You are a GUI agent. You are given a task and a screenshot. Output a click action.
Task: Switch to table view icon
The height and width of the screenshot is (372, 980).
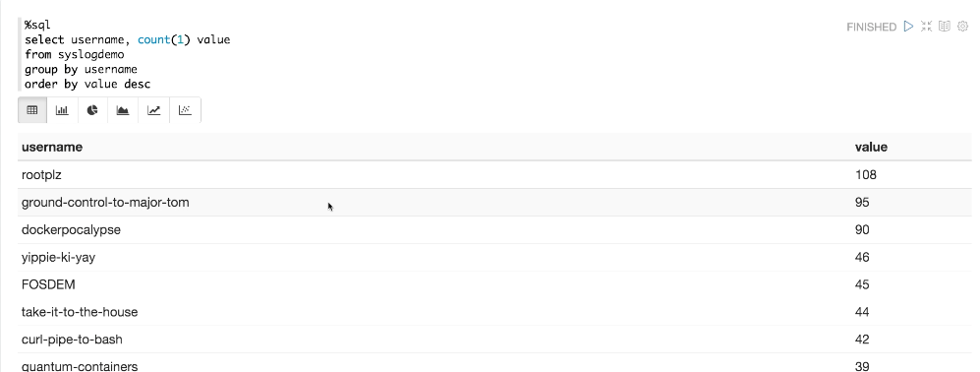click(32, 110)
